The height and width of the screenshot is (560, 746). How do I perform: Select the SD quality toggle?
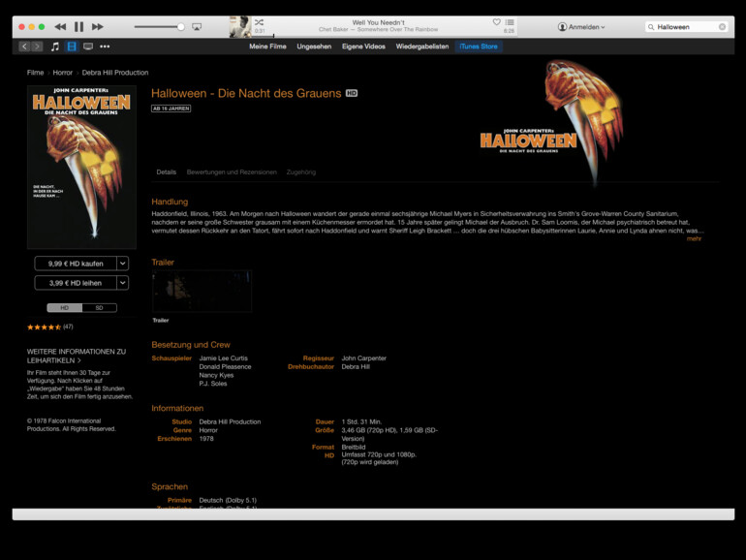coord(100,308)
